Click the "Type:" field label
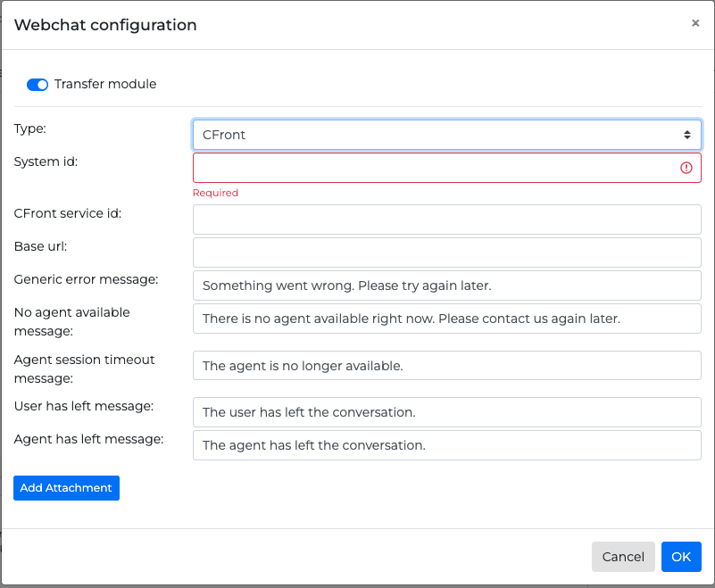The image size is (715, 588). [30, 128]
